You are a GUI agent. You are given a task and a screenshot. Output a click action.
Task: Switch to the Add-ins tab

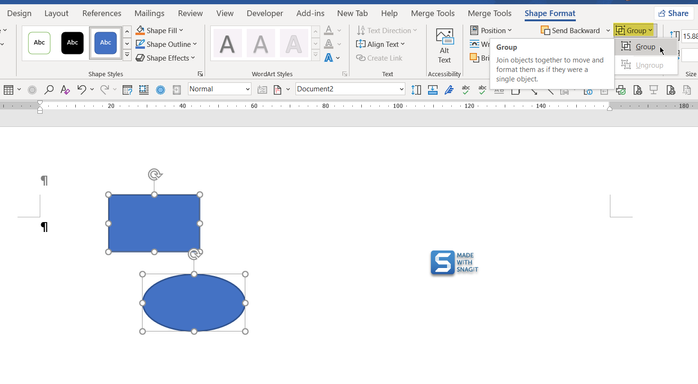pos(310,13)
